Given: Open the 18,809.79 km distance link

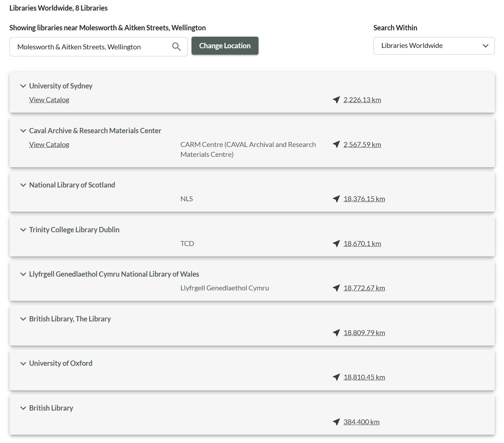Looking at the screenshot, I should pos(364,333).
